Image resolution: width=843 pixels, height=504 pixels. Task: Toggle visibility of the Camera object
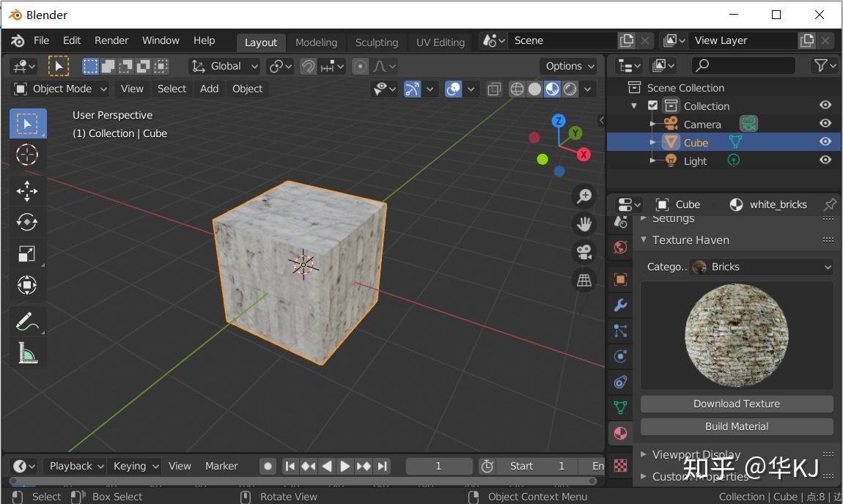click(x=825, y=123)
